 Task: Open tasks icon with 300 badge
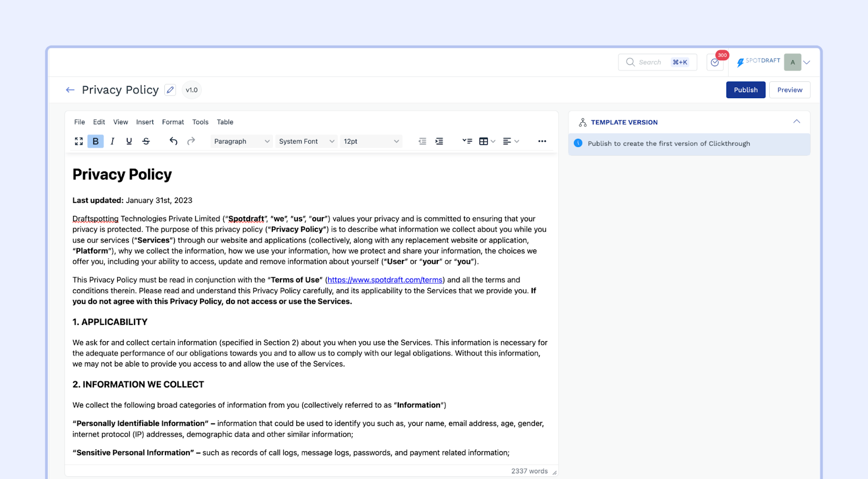coord(715,62)
